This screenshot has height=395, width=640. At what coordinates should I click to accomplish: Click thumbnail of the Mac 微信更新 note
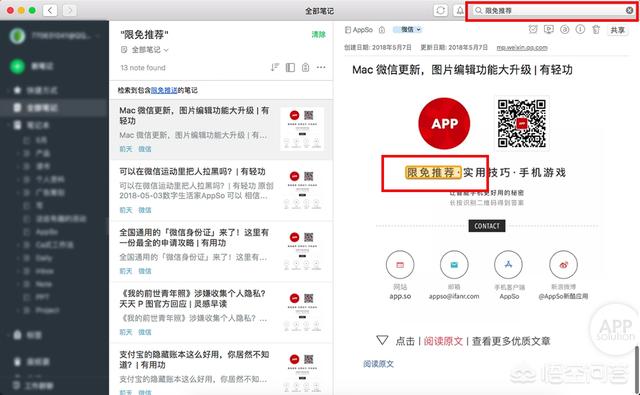pos(302,129)
